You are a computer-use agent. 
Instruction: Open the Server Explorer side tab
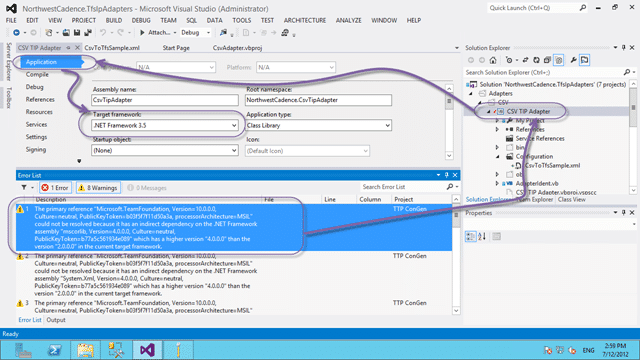9,62
